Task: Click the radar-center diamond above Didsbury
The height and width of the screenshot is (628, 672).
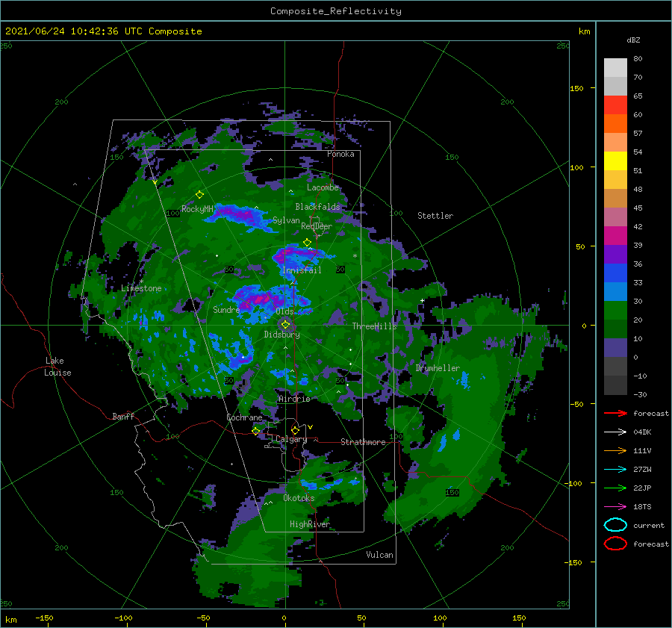Action: click(285, 325)
